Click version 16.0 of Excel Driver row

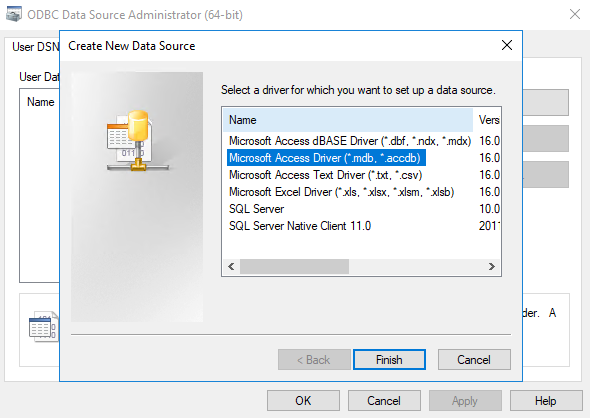click(x=489, y=192)
